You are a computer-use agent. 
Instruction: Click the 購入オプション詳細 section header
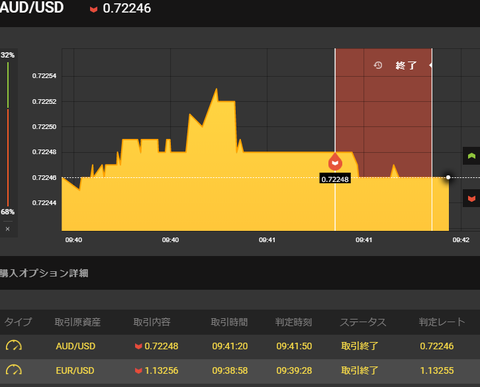(44, 273)
